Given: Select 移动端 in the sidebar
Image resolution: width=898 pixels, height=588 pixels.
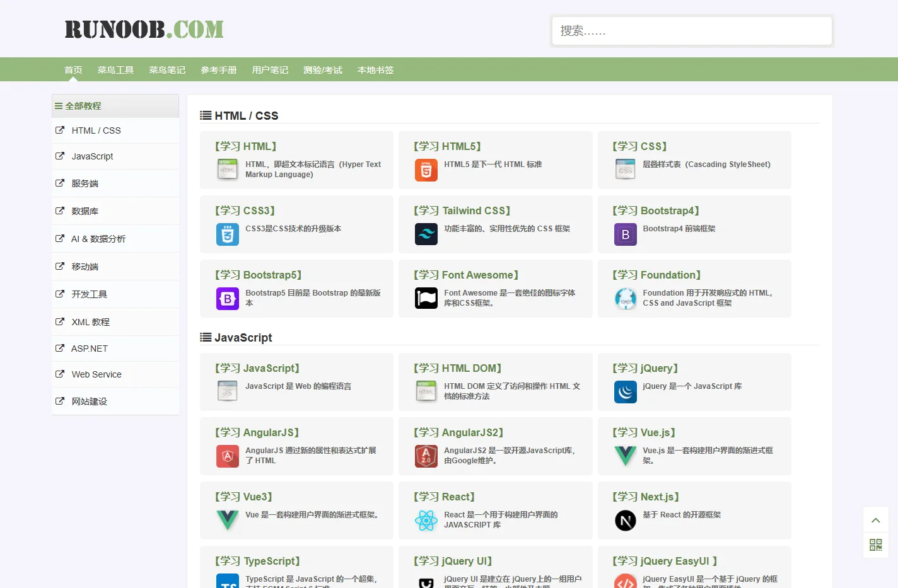Looking at the screenshot, I should pos(115,267).
